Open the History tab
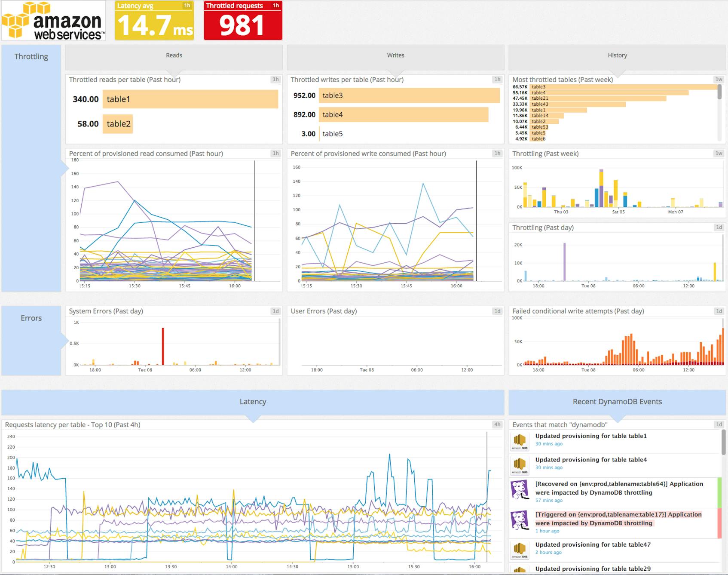Image resolution: width=728 pixels, height=575 pixels. [x=617, y=55]
